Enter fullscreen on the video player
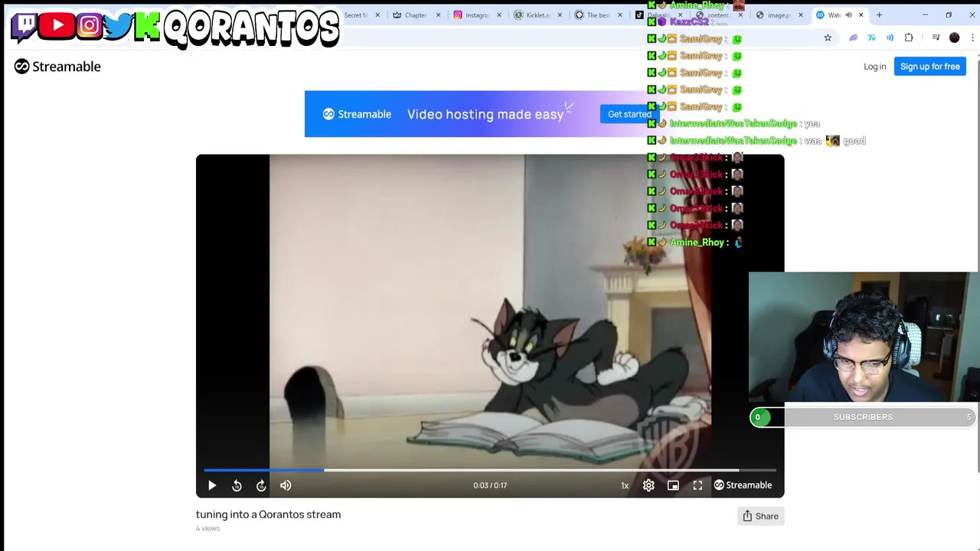 coord(697,485)
